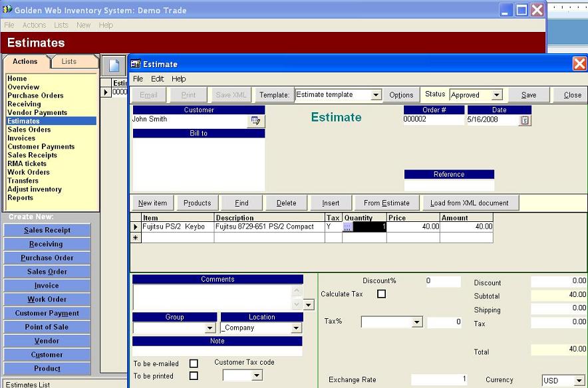Screen dimensions: 588x388
Task: Open the Status Approved dropdown
Action: coord(496,95)
